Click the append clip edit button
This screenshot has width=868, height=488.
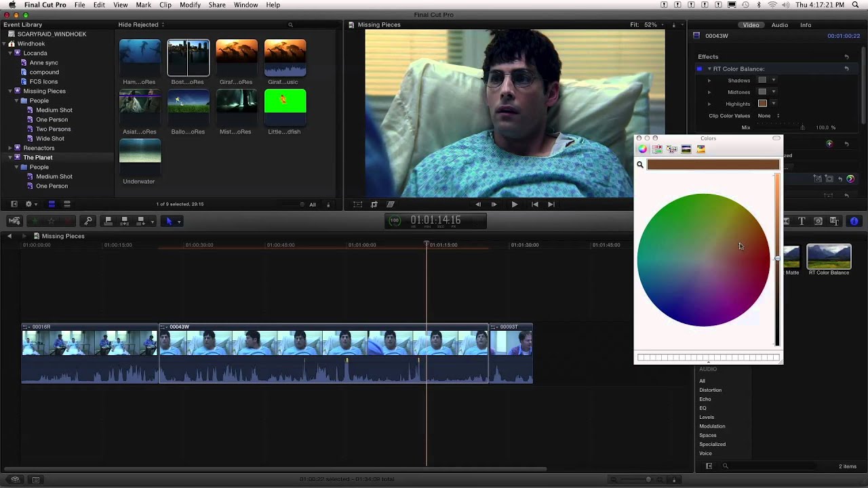141,221
